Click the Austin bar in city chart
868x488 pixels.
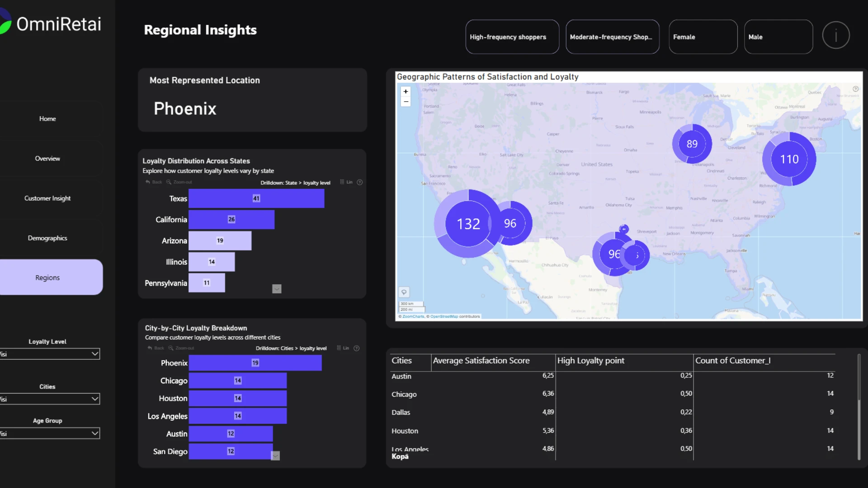[x=231, y=434]
